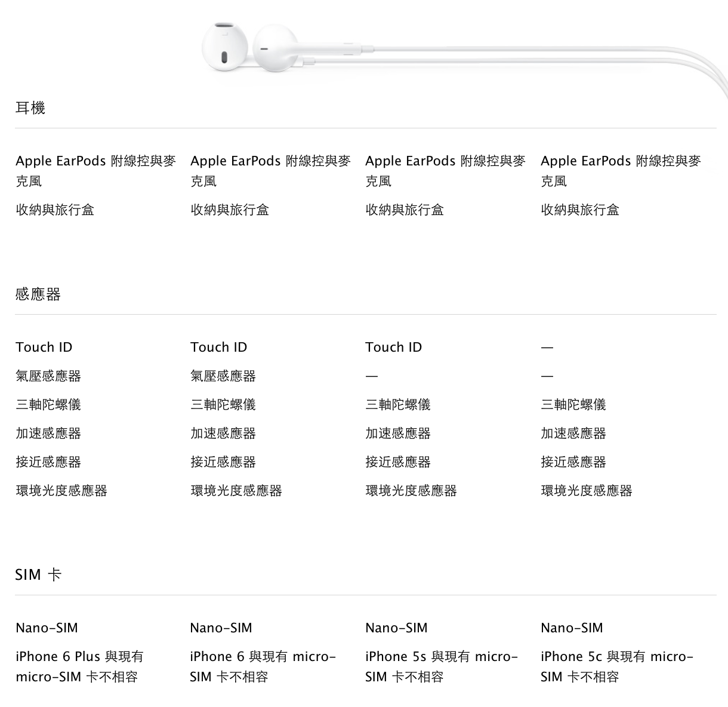Select the 感應器 section heading
728x707 pixels.
pyautogui.click(x=38, y=294)
